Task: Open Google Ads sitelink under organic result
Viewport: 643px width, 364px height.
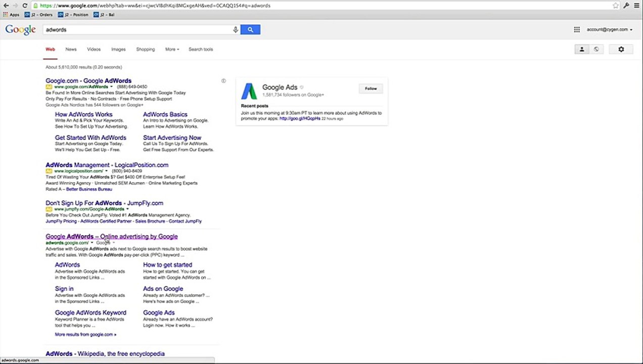Action: tap(159, 313)
